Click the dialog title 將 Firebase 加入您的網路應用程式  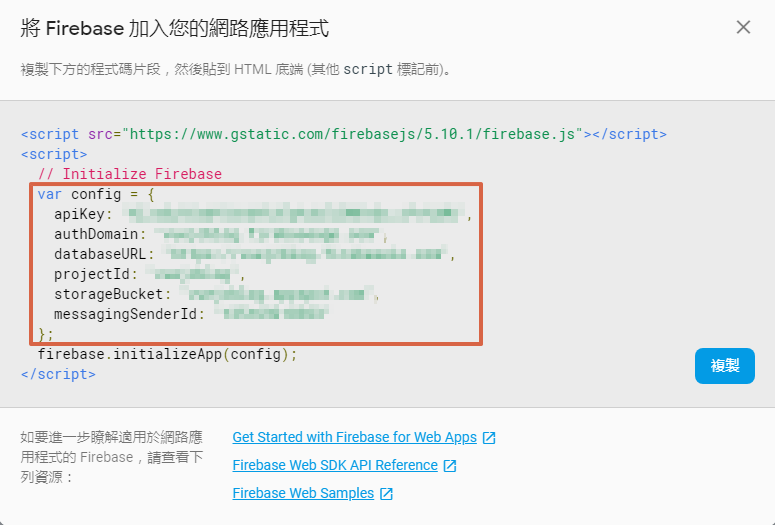click(x=174, y=28)
